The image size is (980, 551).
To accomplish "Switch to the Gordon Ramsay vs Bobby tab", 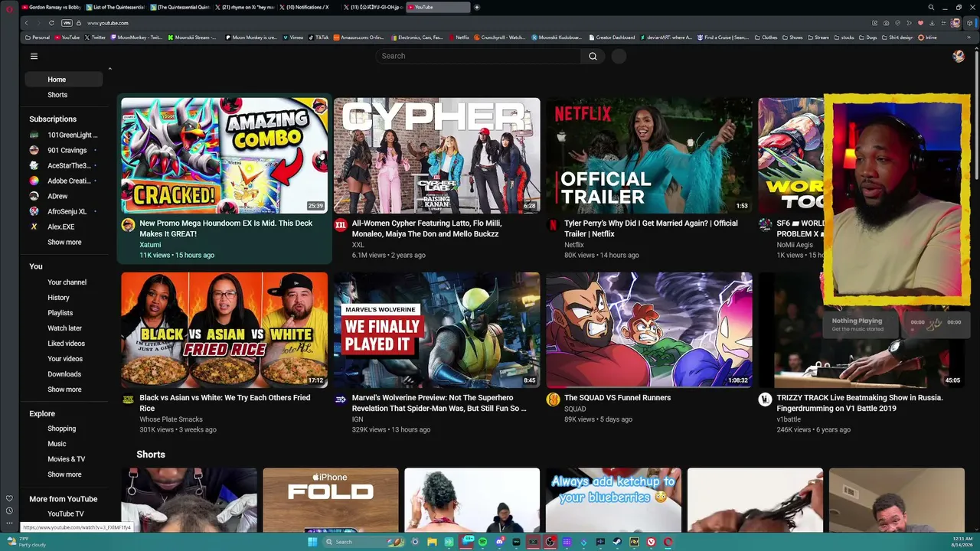I will point(51,7).
